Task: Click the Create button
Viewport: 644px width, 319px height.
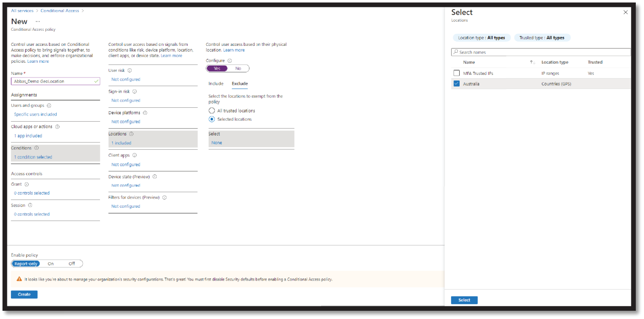Action: tap(24, 294)
